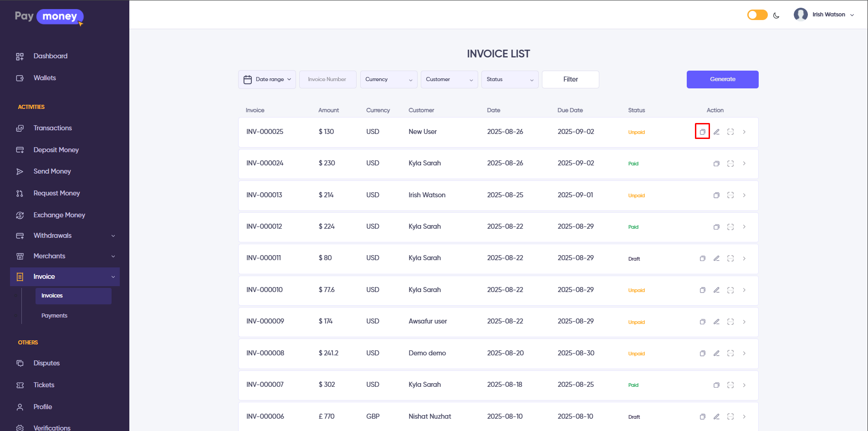This screenshot has width=868, height=431.
Task: Go to Payments under Invoice
Action: (54, 316)
